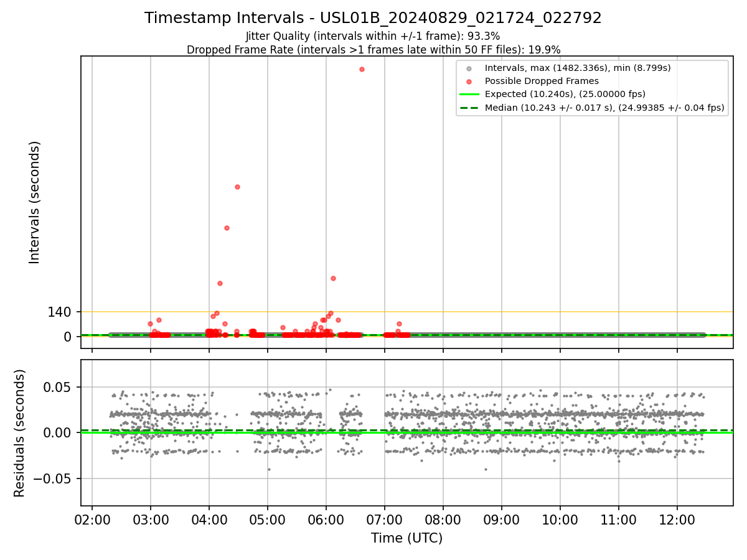The image size is (747, 560).
Task: Click the −0.05 tick label on the residuals axis
Action: tap(52, 479)
